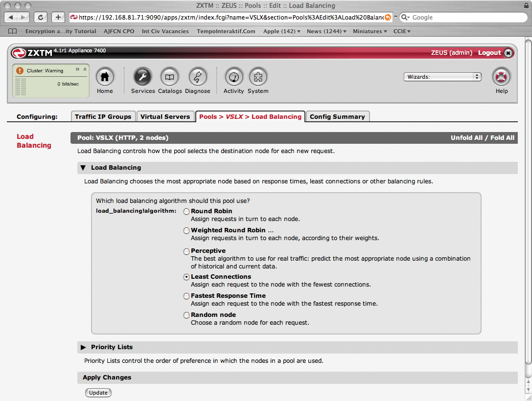Click the "load_balancing!algorithm:" label
The width and height of the screenshot is (532, 401).
coord(136,211)
